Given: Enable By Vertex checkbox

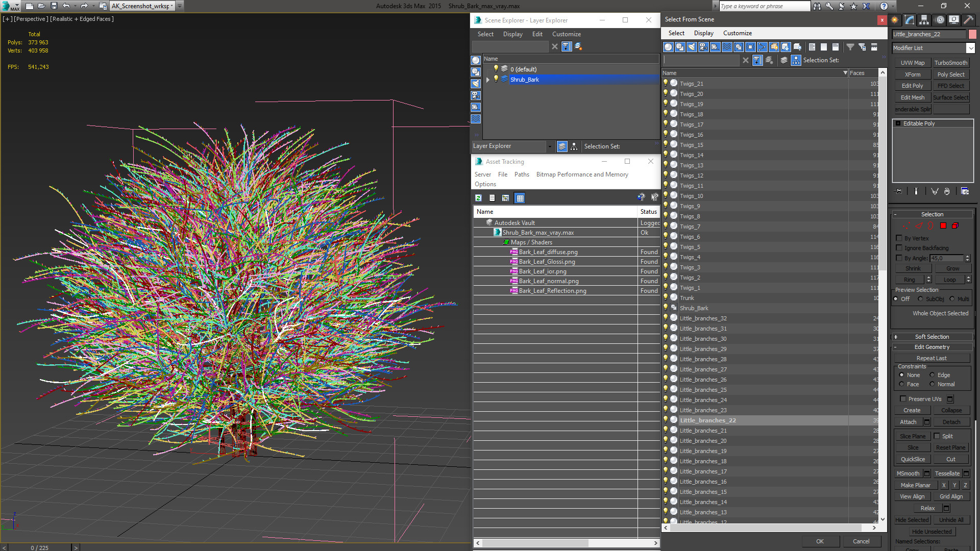Looking at the screenshot, I should point(899,238).
